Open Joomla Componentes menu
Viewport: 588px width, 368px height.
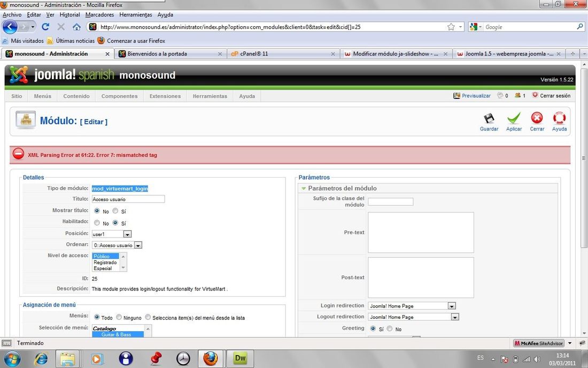[x=119, y=96]
